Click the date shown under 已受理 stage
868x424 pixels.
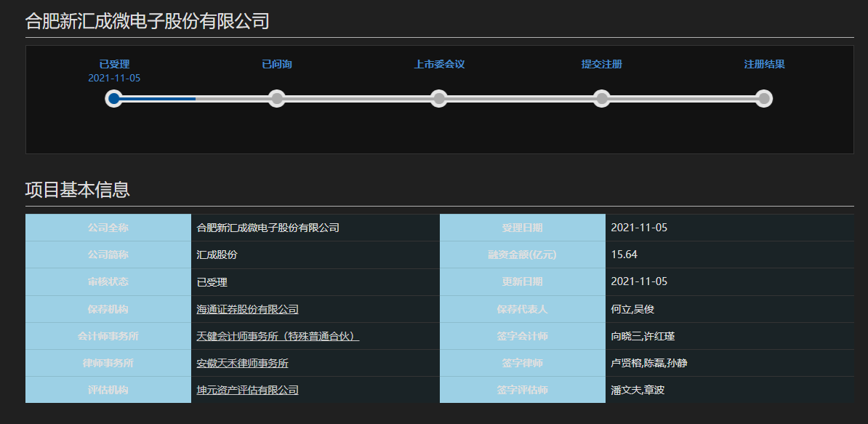[114, 78]
